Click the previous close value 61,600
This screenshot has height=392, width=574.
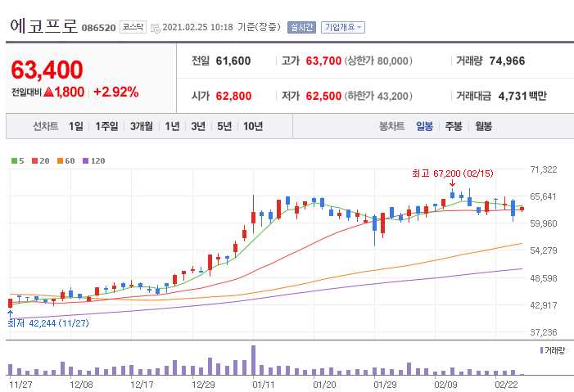233,61
